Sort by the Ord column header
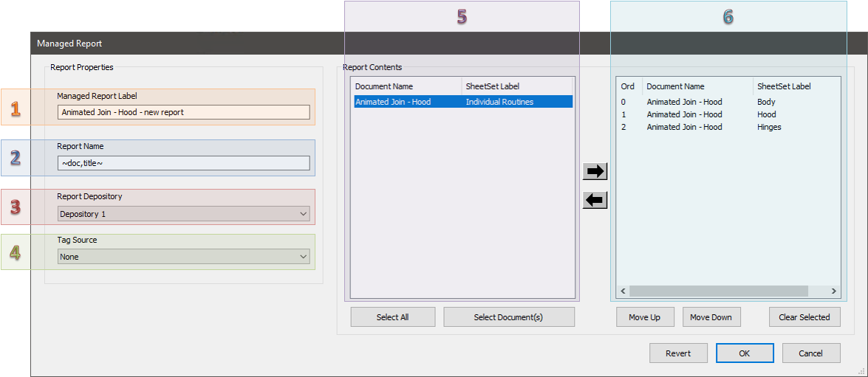The height and width of the screenshot is (377, 868). point(628,86)
